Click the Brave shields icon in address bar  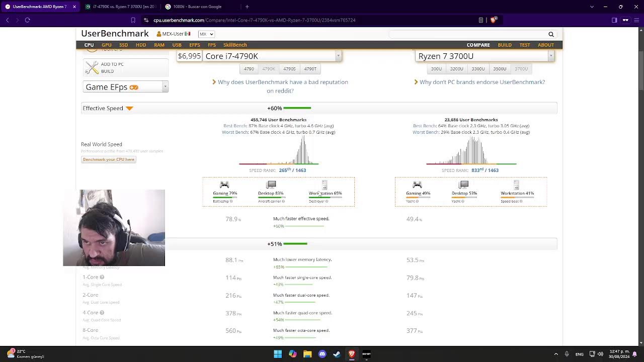[494, 20]
